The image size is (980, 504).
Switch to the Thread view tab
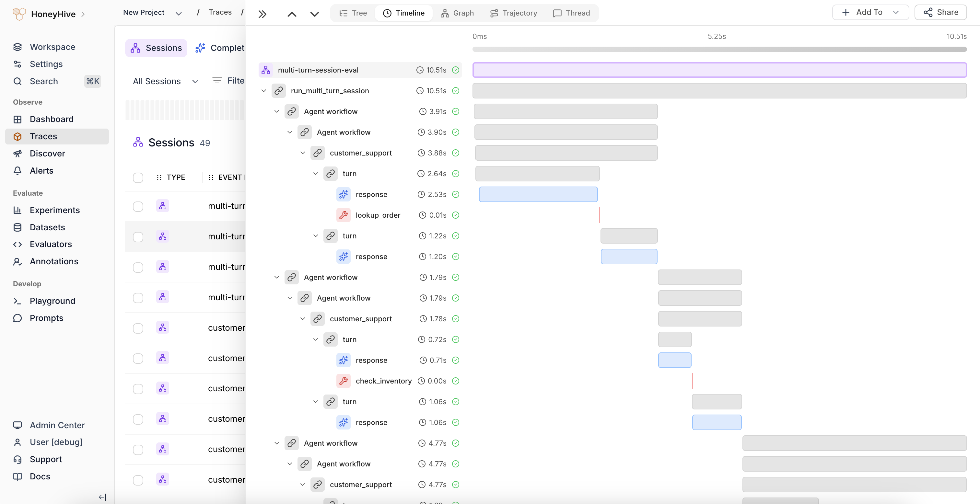point(571,13)
